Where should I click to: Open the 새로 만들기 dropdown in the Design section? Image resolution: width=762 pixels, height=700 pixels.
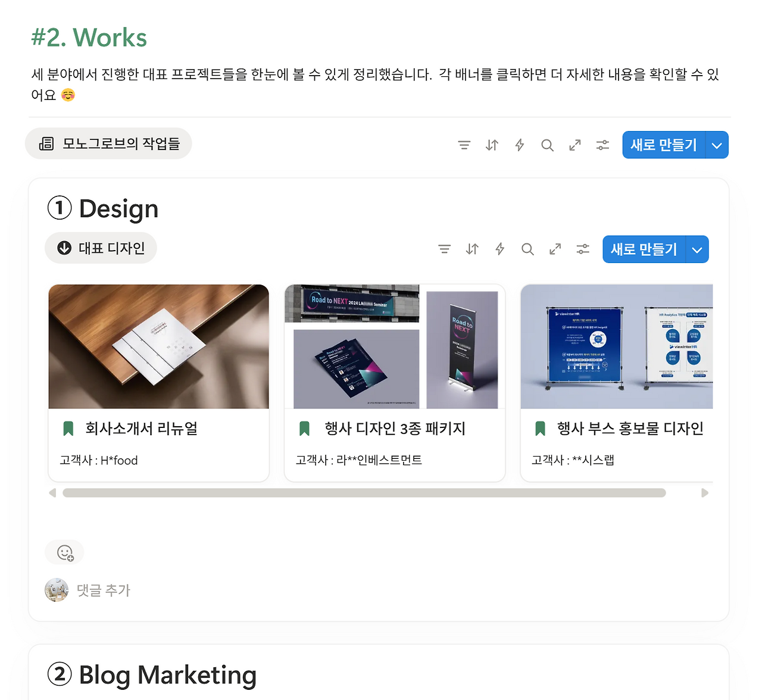[x=697, y=249]
